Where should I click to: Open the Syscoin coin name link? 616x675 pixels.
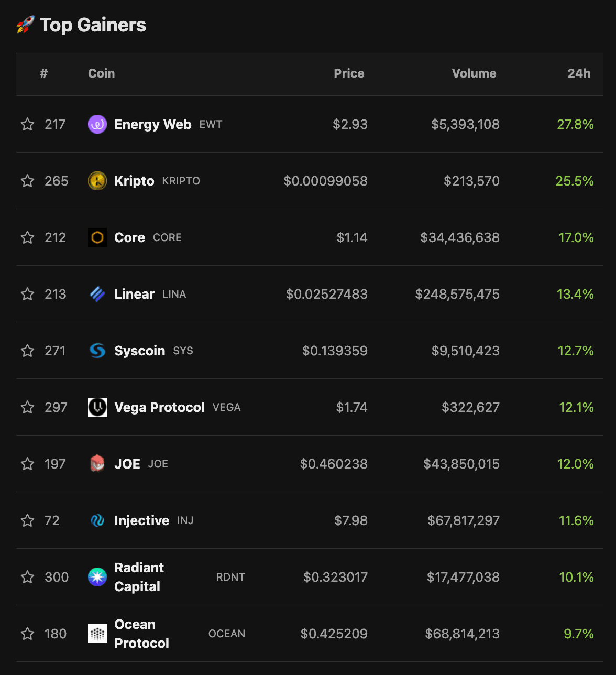[139, 351]
